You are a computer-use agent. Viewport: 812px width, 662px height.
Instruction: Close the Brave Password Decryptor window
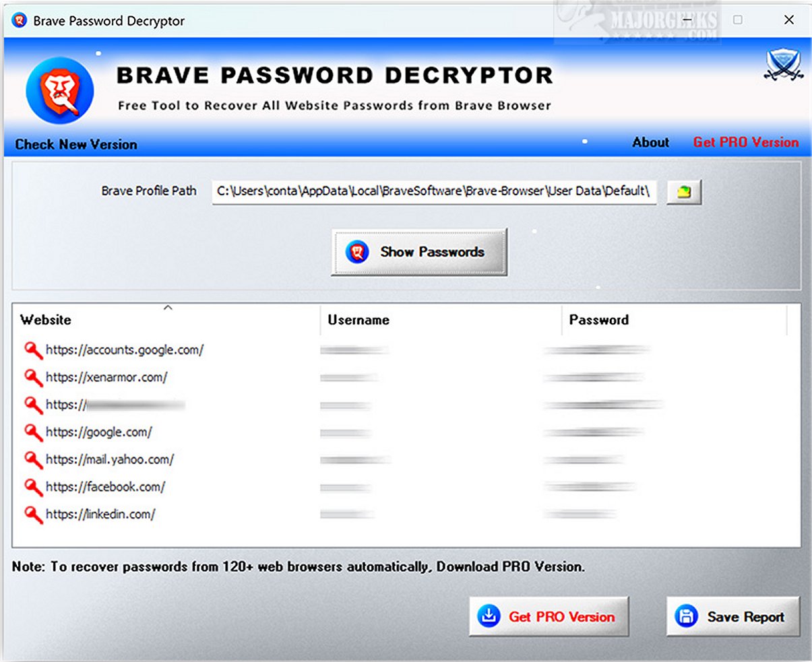pos(789,20)
